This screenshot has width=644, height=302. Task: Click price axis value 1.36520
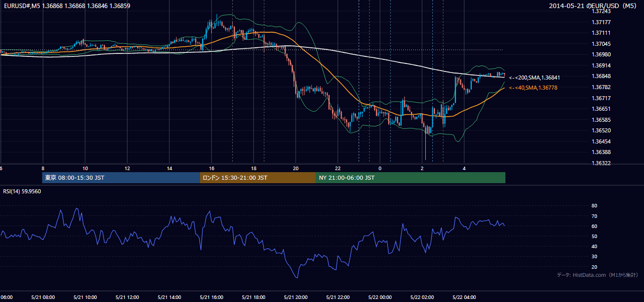click(x=601, y=130)
